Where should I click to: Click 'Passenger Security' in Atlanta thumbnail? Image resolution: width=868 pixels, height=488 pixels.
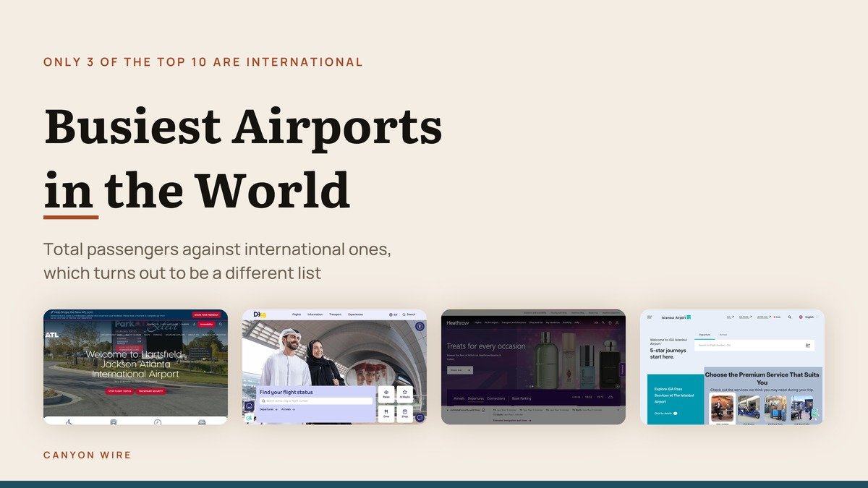[150, 391]
